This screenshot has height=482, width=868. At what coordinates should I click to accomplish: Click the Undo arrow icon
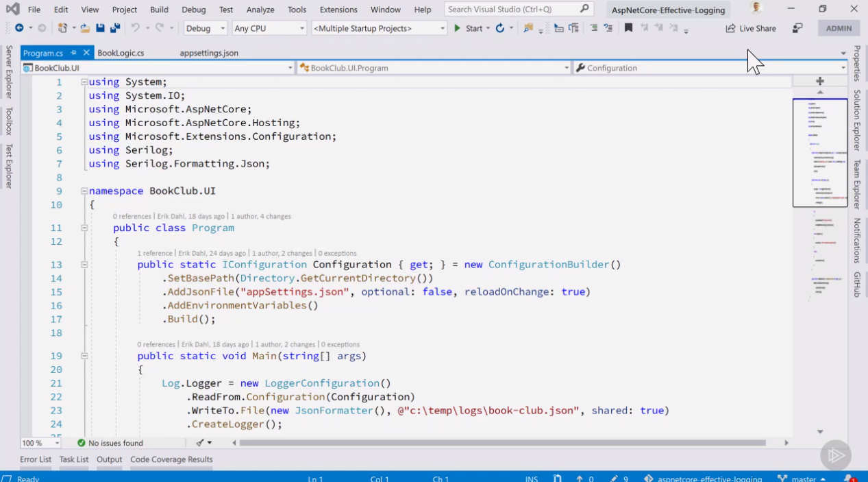[136, 28]
